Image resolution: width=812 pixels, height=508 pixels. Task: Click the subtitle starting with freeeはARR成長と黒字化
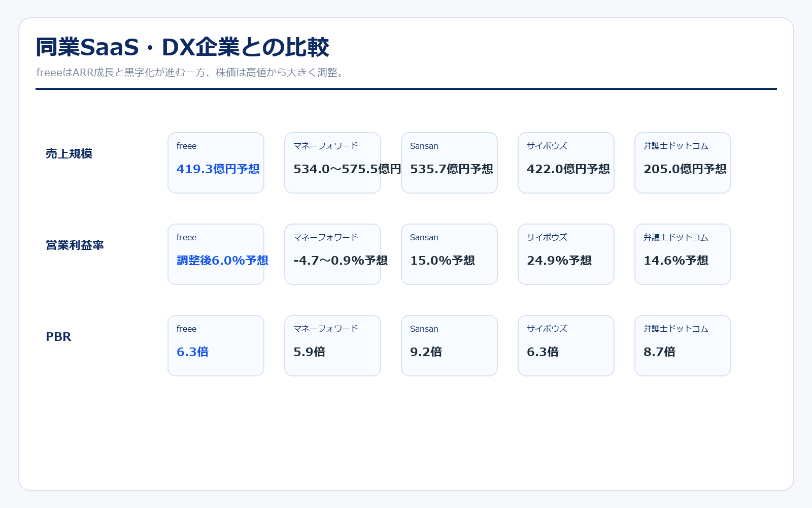click(x=192, y=72)
